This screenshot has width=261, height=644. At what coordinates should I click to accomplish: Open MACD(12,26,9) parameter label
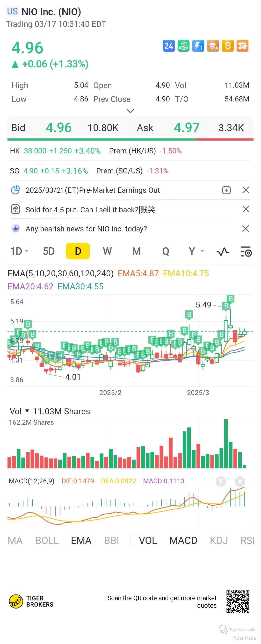pyautogui.click(x=31, y=481)
